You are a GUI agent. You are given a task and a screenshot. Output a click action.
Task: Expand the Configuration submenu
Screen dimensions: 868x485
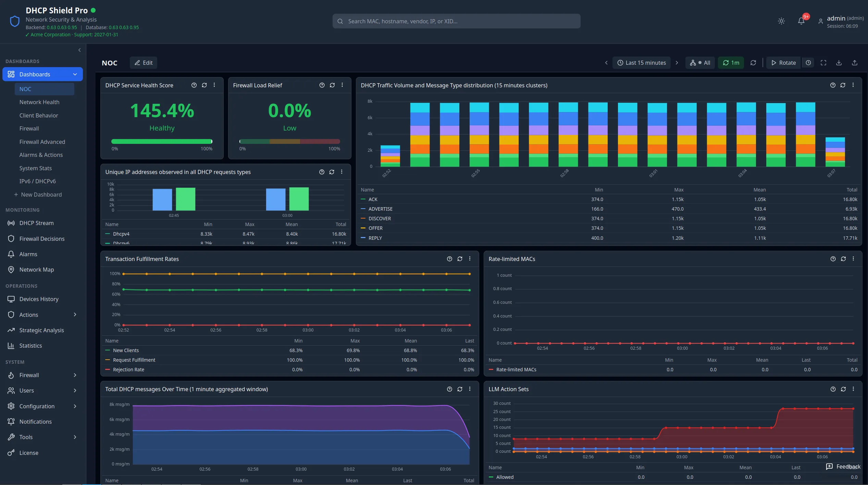[x=42, y=406]
